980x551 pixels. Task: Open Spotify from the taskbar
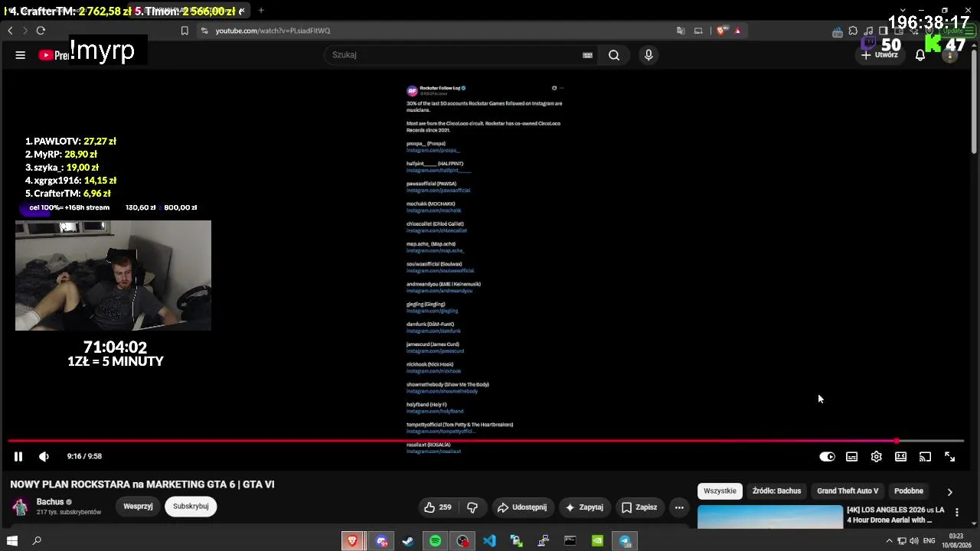[x=436, y=541]
